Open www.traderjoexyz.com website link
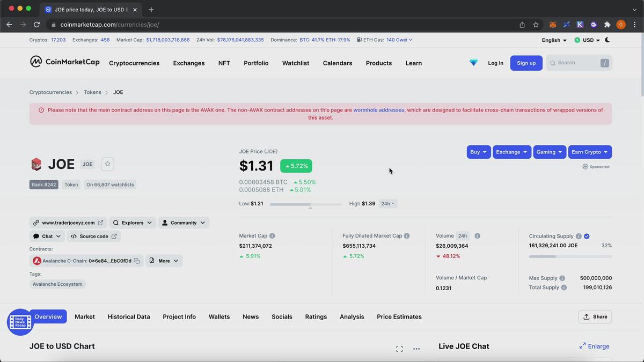The image size is (644, 362). tap(68, 223)
